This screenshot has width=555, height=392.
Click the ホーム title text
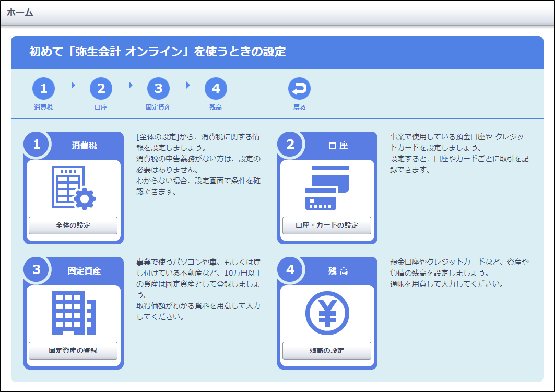point(20,13)
